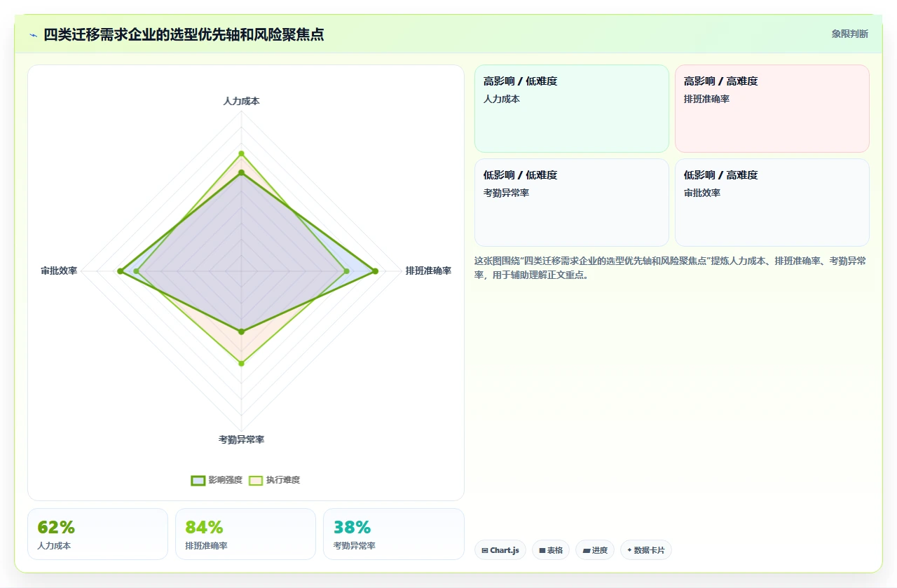Click the lightning icon beside the title

click(x=33, y=34)
